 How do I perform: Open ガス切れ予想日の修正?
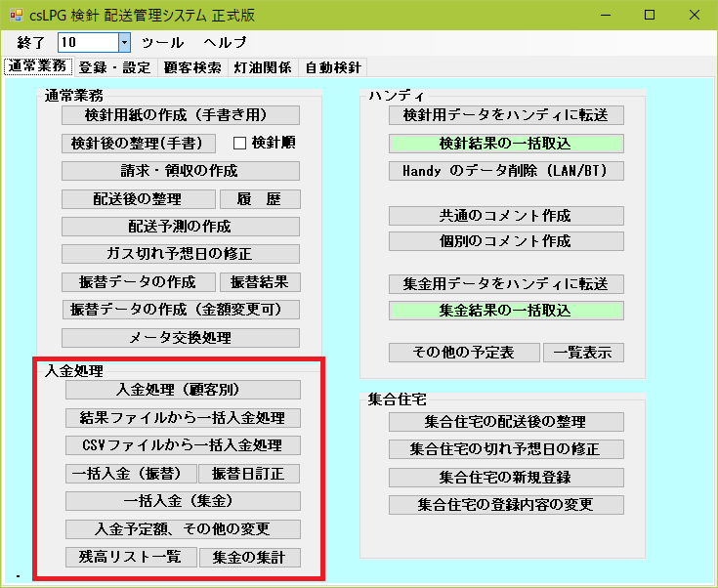click(x=181, y=254)
